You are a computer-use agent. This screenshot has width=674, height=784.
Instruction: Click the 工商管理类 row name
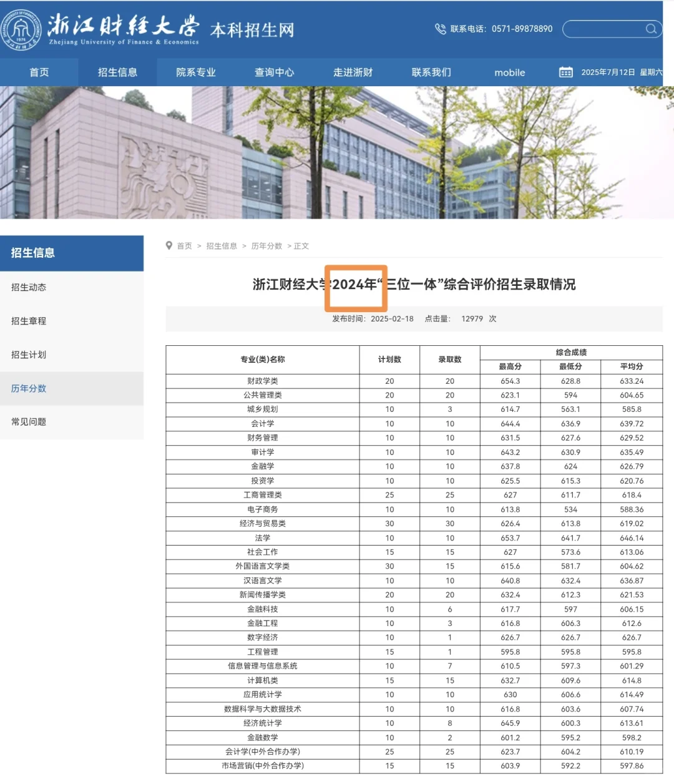click(263, 495)
